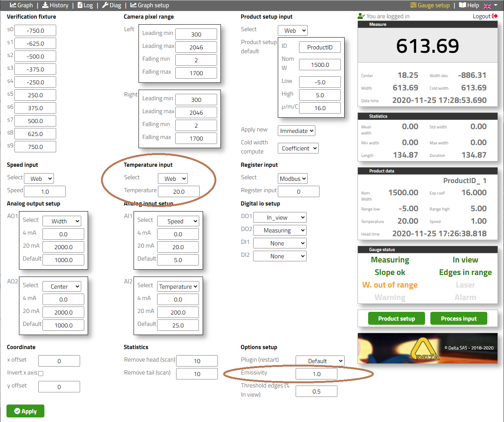The height and width of the screenshot is (422, 504).
Task: Click the History download icon
Action: pyautogui.click(x=45, y=5)
